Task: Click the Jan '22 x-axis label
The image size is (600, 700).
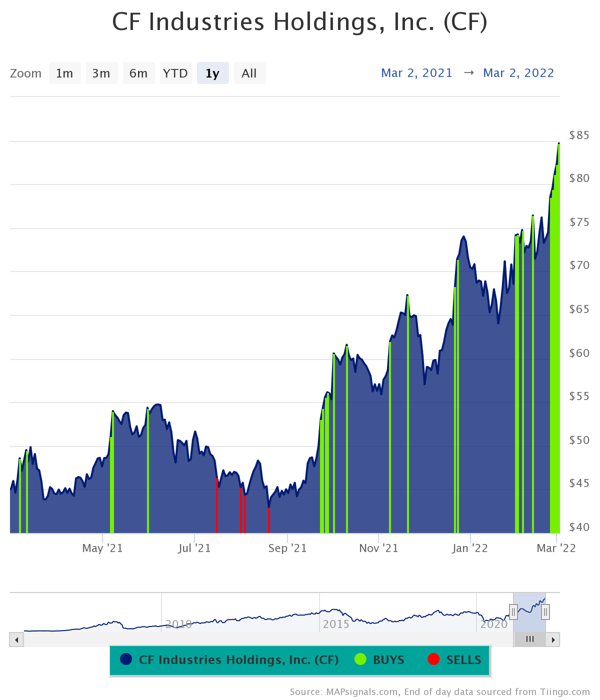Action: coord(470,548)
